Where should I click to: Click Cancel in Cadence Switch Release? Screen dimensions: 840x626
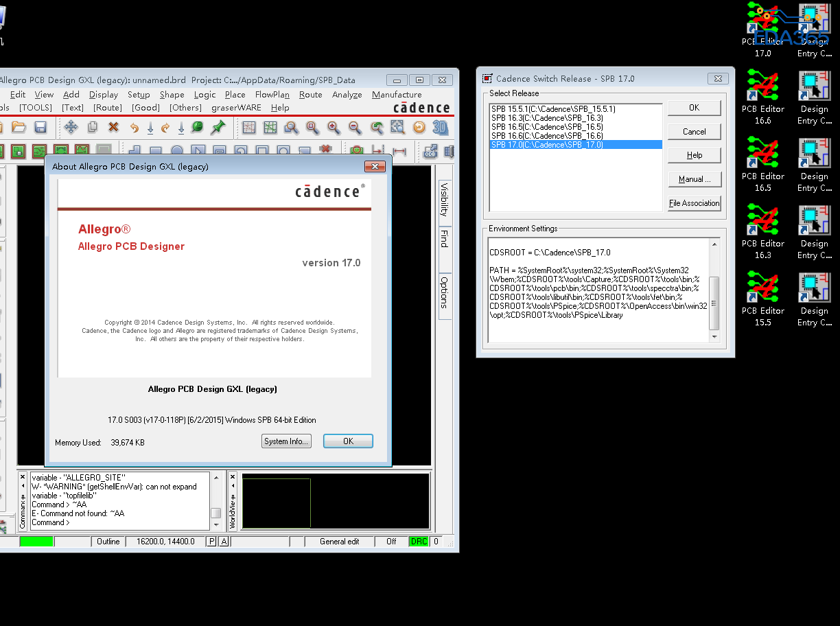(695, 132)
